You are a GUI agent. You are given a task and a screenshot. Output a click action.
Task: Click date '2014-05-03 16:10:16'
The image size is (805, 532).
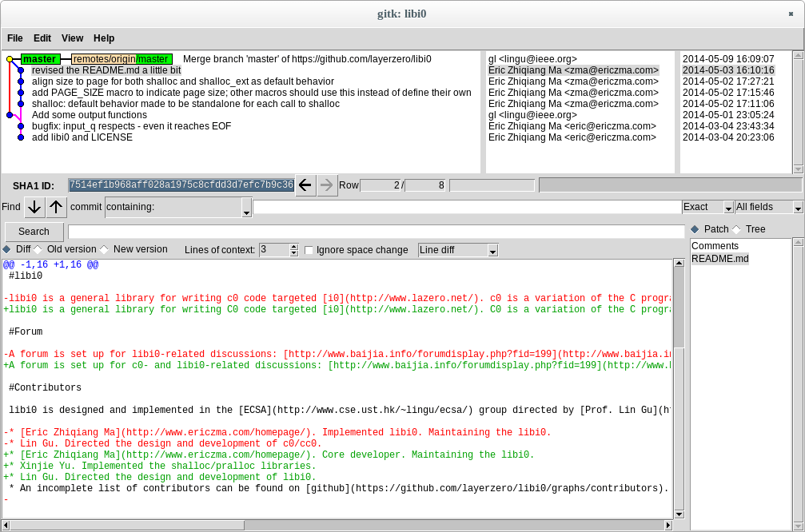coord(728,70)
